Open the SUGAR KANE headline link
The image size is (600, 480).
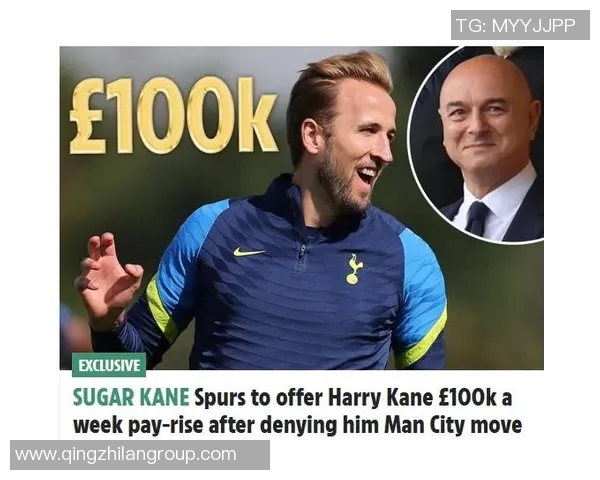coord(297,411)
